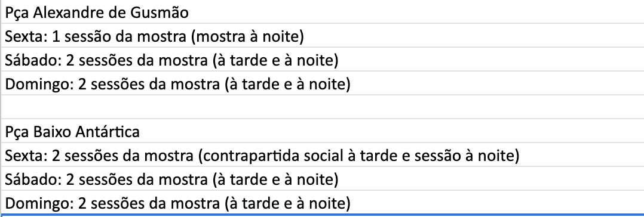Viewport: 644px width, 217px height.
Task: Select the Sábado row under Pça Baixo Antártica
Action: point(322,178)
